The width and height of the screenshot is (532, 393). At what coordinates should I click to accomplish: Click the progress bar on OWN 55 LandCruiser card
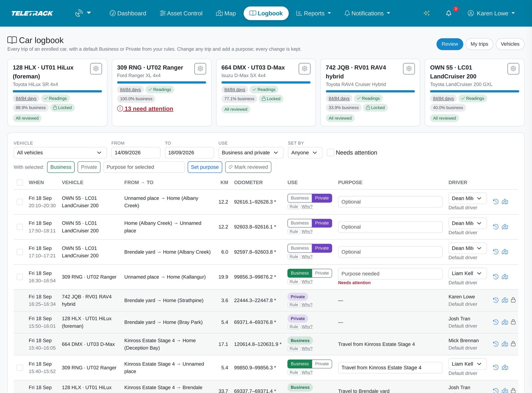click(474, 91)
